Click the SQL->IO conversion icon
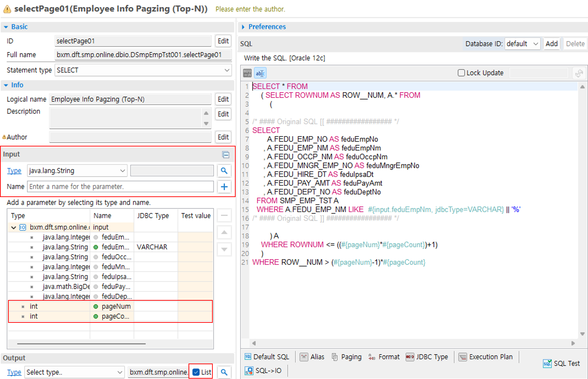 [x=249, y=371]
